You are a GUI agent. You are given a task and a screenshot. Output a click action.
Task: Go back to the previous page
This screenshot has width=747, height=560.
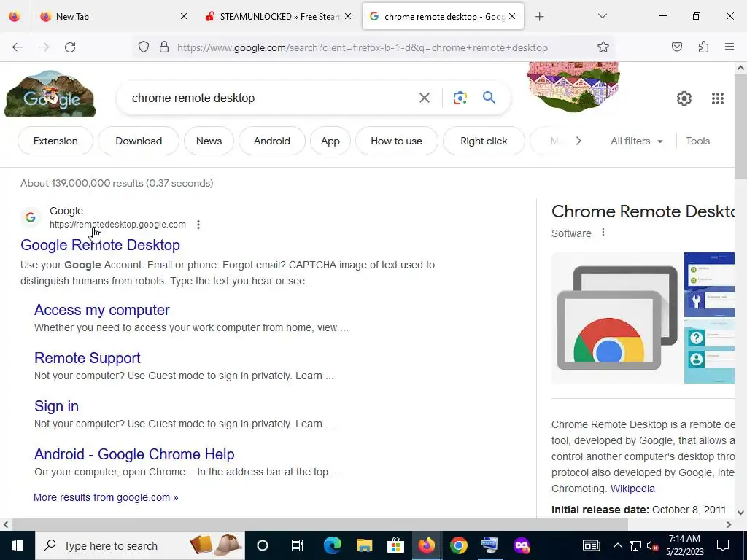[x=18, y=47]
